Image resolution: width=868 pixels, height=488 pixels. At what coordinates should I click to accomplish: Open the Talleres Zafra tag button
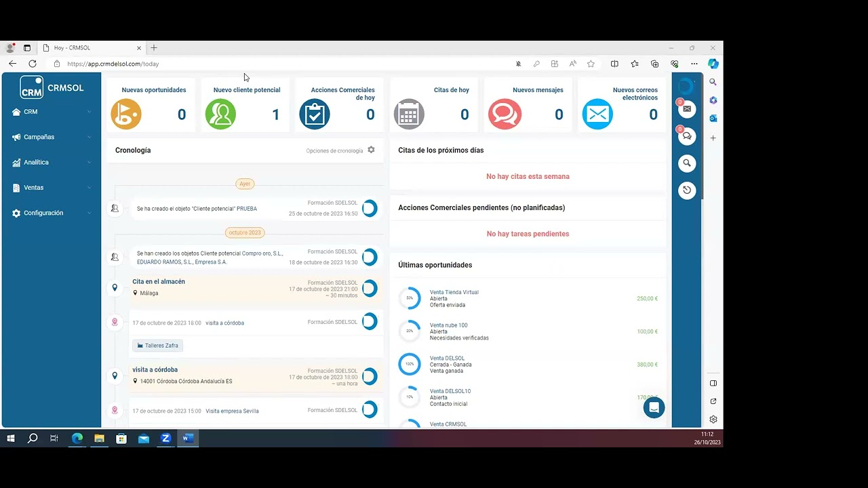[157, 346]
